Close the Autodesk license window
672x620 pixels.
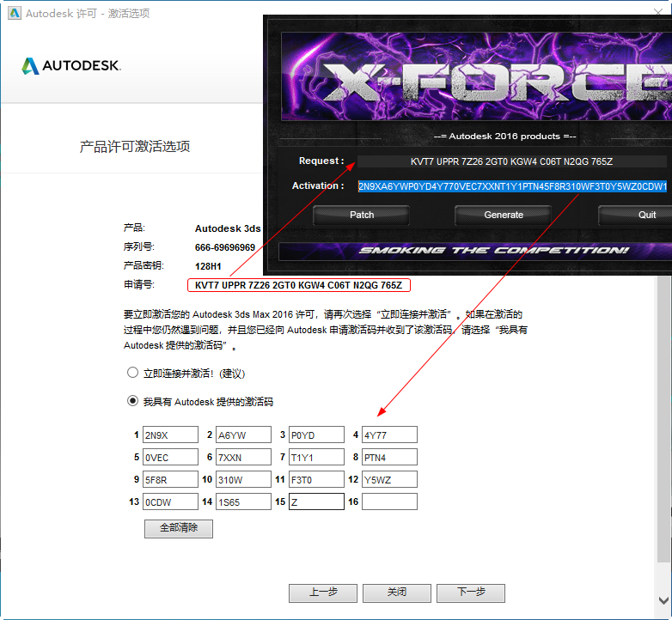pos(658,12)
